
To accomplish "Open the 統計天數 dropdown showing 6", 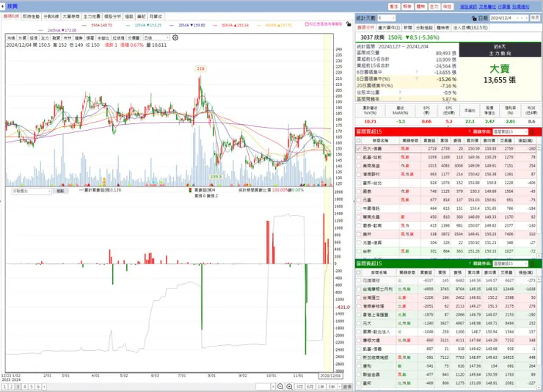I will (x=386, y=18).
